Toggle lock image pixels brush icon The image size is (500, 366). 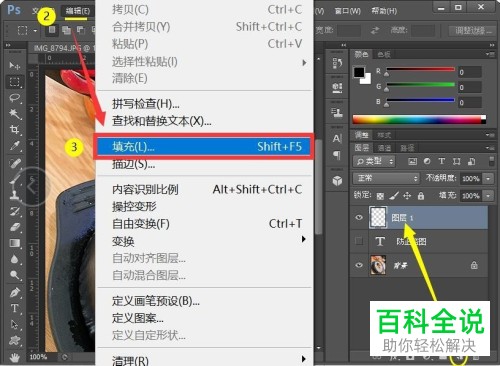pyautogui.click(x=394, y=196)
